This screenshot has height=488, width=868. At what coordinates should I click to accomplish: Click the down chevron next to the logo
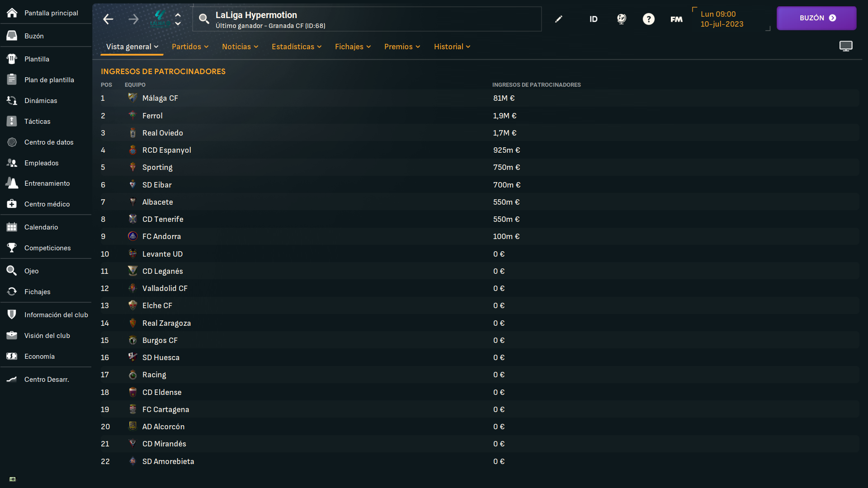click(x=178, y=23)
